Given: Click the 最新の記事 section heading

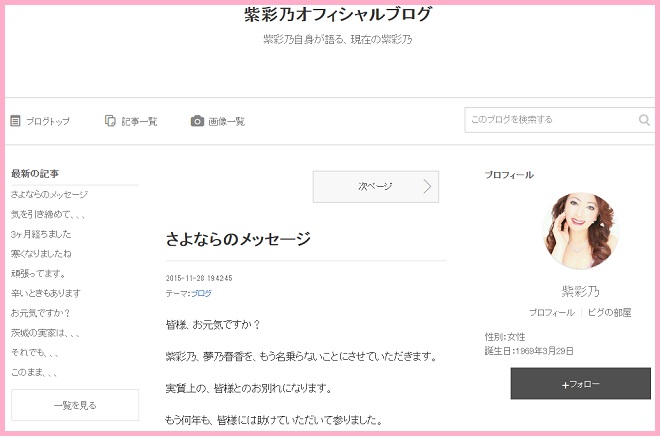Looking at the screenshot, I should click(35, 173).
